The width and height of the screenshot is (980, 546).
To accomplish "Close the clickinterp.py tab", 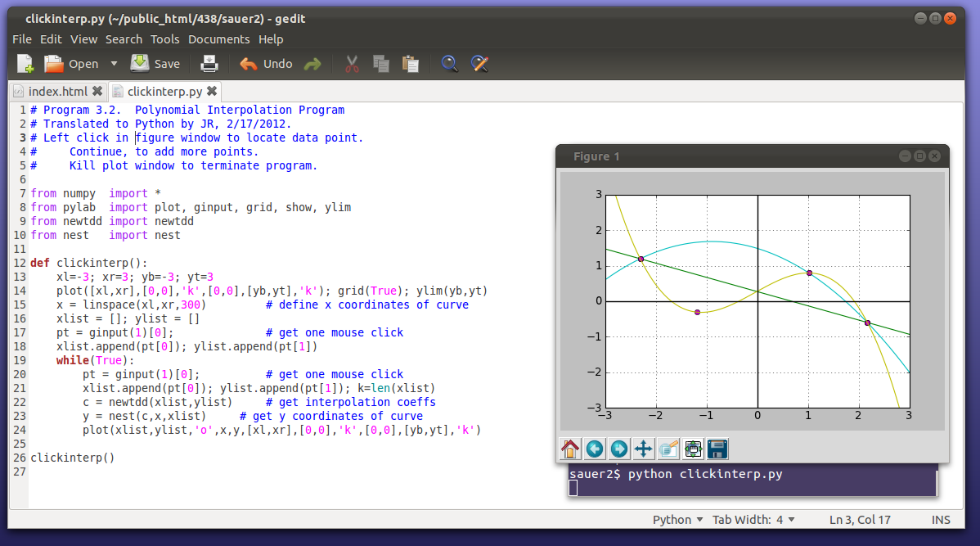I will click(x=212, y=92).
